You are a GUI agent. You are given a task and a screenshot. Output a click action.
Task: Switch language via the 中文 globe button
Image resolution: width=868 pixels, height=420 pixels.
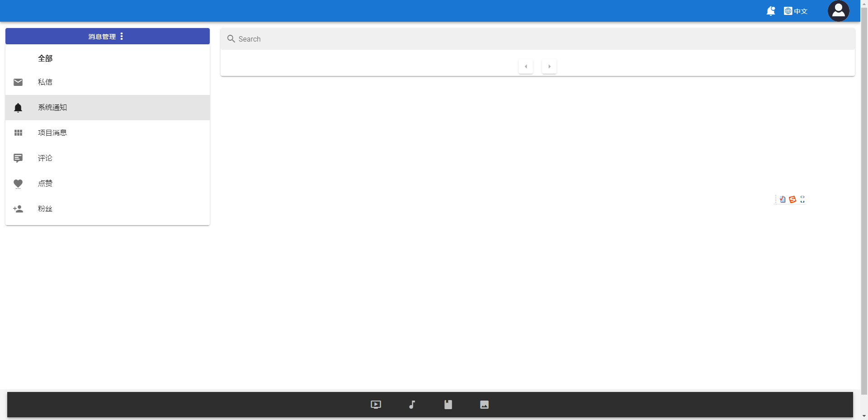pyautogui.click(x=796, y=11)
